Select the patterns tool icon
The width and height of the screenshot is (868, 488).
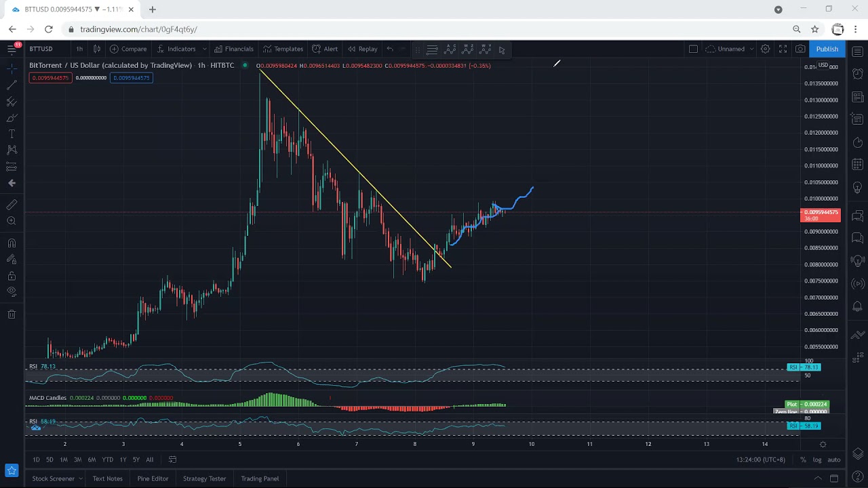click(12, 150)
